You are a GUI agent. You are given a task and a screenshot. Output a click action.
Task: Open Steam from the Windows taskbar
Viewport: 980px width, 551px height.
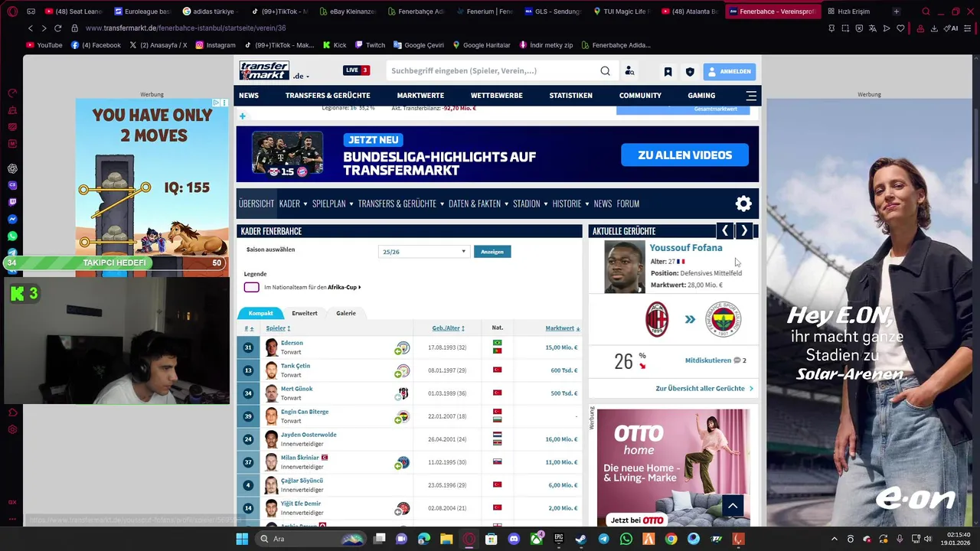click(581, 539)
